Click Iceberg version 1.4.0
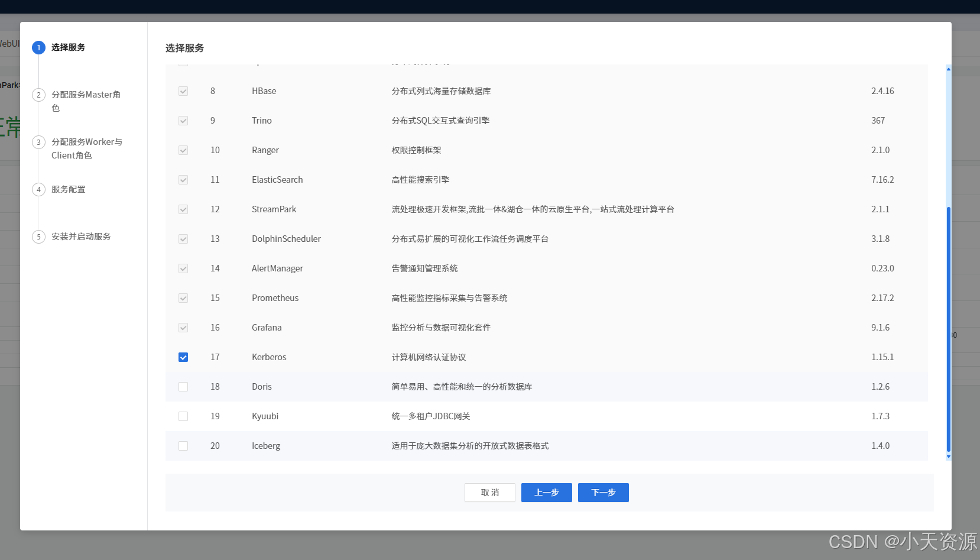 click(x=881, y=446)
